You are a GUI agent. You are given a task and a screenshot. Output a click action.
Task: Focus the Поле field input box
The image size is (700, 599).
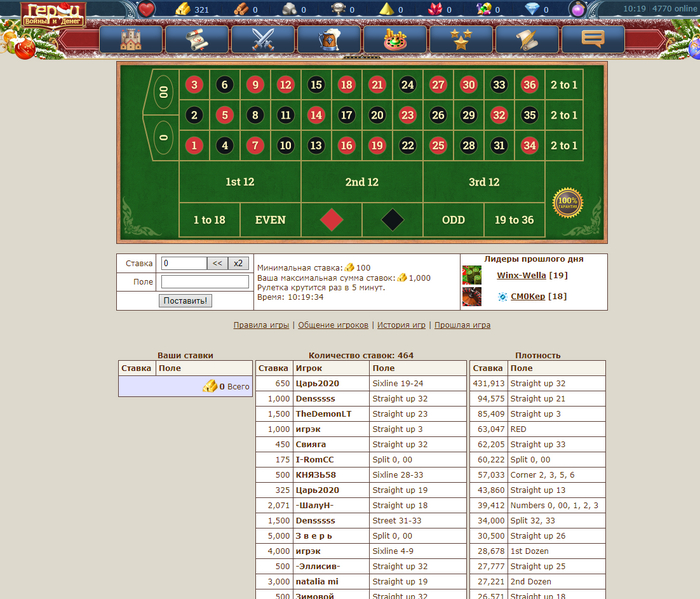[205, 282]
